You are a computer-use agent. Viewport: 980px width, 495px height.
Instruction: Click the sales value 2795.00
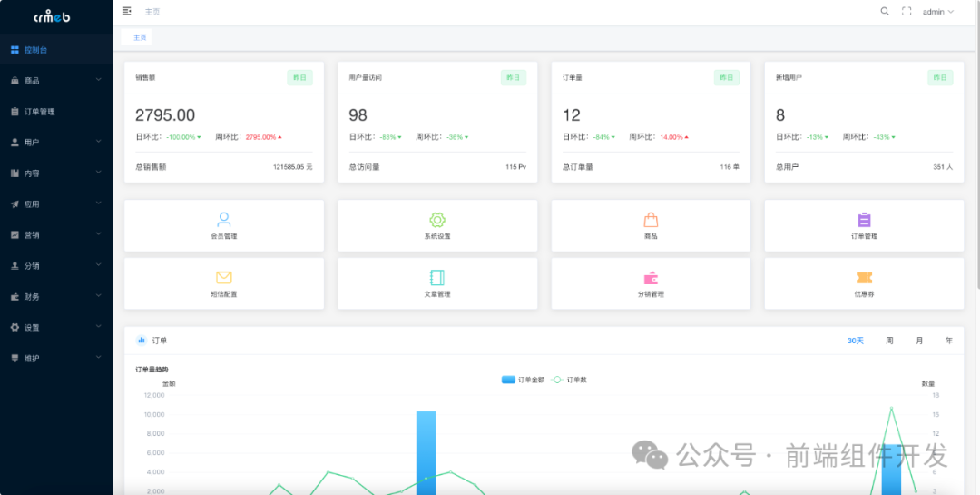point(165,115)
